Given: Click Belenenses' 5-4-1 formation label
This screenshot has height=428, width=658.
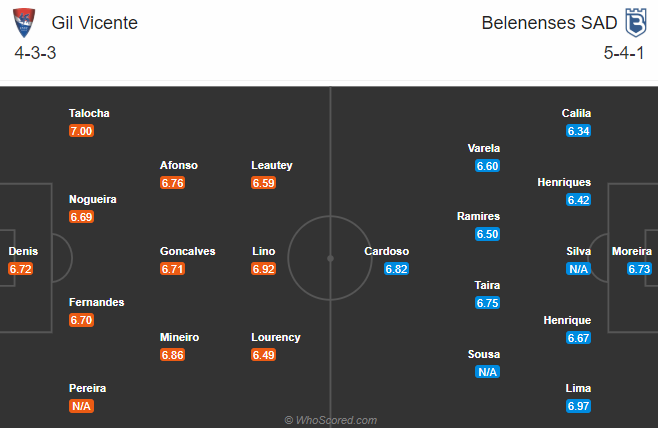Looking at the screenshot, I should coord(624,53).
